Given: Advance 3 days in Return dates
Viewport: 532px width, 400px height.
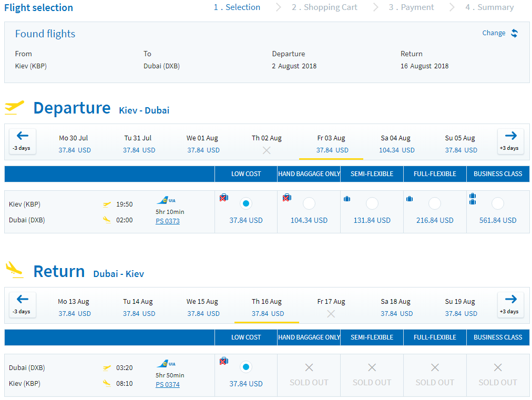Looking at the screenshot, I should (510, 305).
